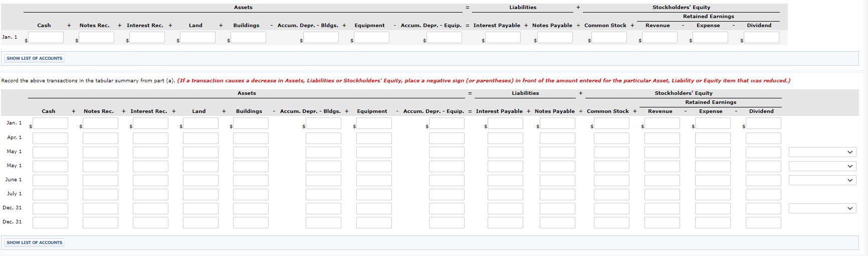Click the Cash field in the second May 1 row
Screen dimensions: 868x256
[x=50, y=166]
